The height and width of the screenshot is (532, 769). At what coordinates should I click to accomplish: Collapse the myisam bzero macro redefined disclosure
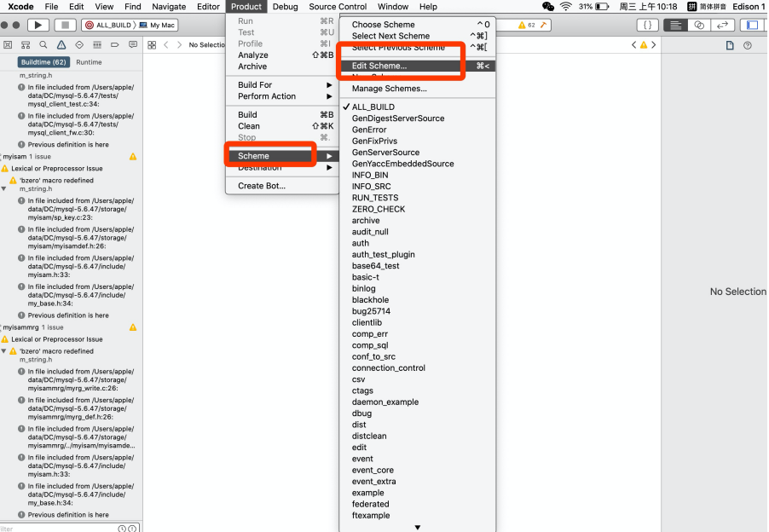(4, 188)
